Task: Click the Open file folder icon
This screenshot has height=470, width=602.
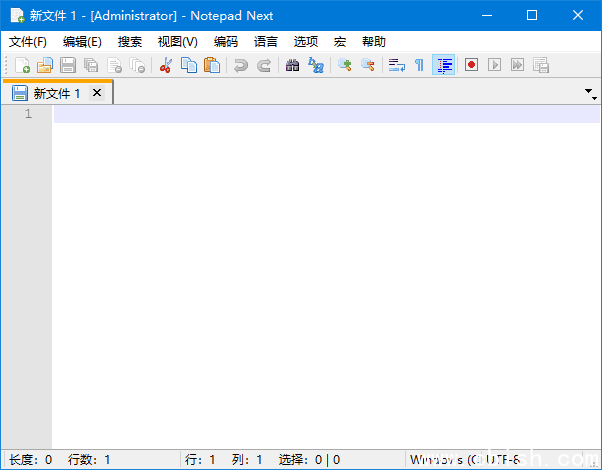Action: [44, 65]
